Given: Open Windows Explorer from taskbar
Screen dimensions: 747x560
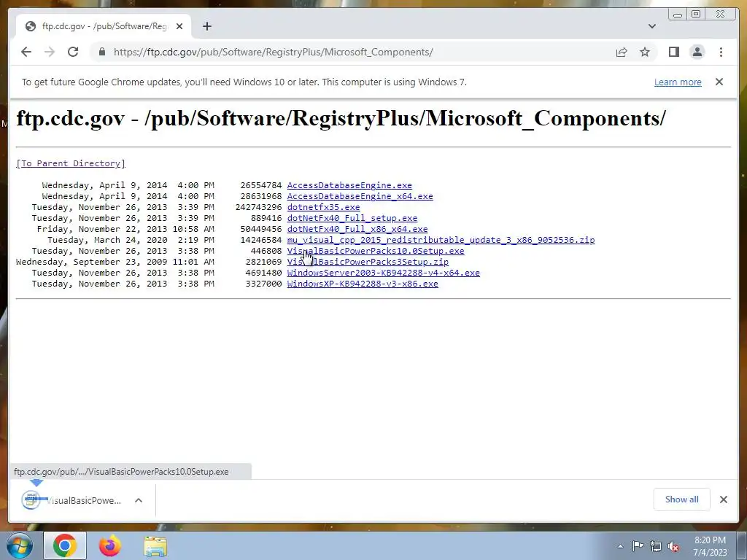Looking at the screenshot, I should coord(155,546).
